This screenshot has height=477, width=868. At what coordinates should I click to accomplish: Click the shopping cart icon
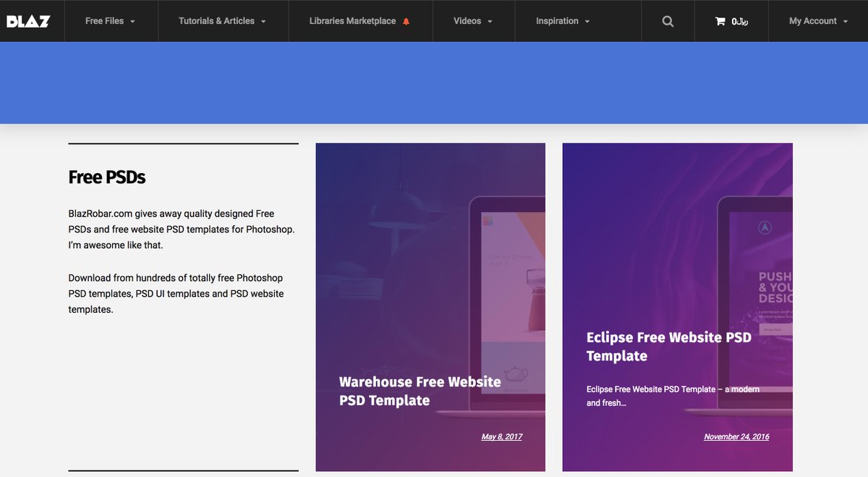click(720, 21)
